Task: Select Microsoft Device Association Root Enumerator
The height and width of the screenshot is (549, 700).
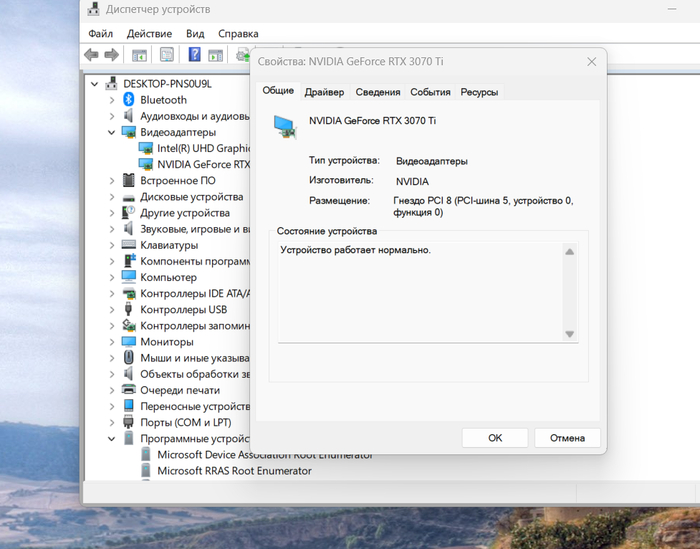Action: (265, 455)
